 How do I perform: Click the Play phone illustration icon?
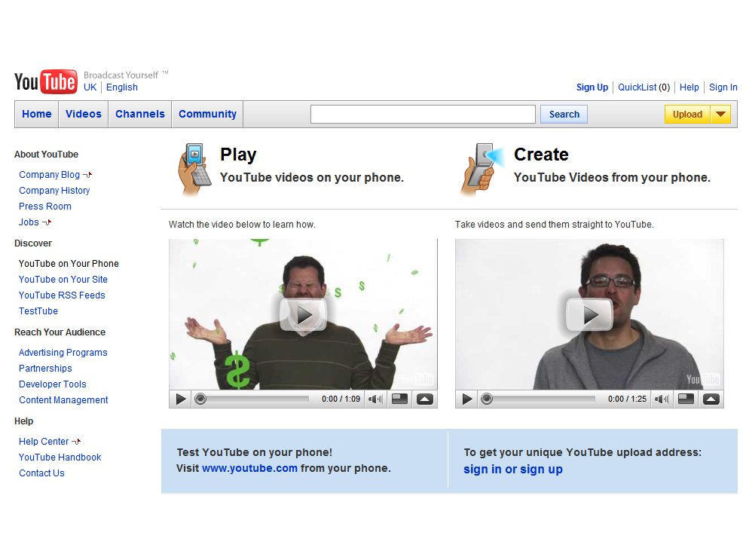point(194,170)
